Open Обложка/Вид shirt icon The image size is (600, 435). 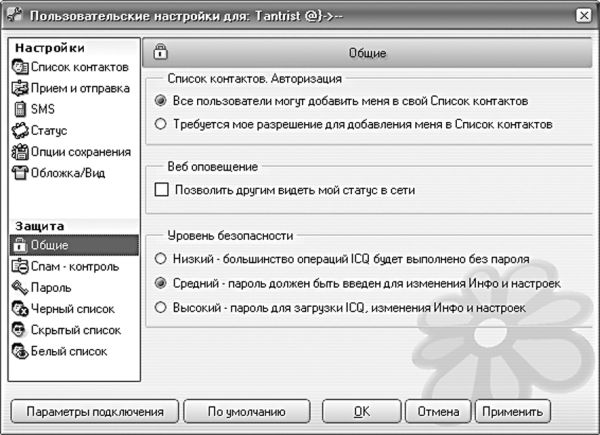click(x=20, y=173)
